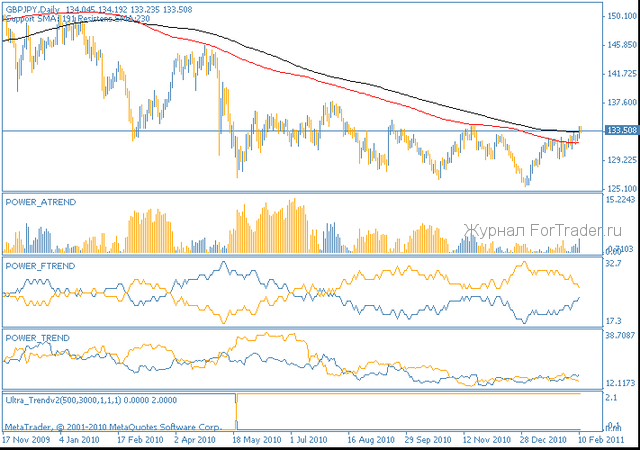Click the 2.1 Ultra_Trend scale value
640x450 pixels.
611,397
